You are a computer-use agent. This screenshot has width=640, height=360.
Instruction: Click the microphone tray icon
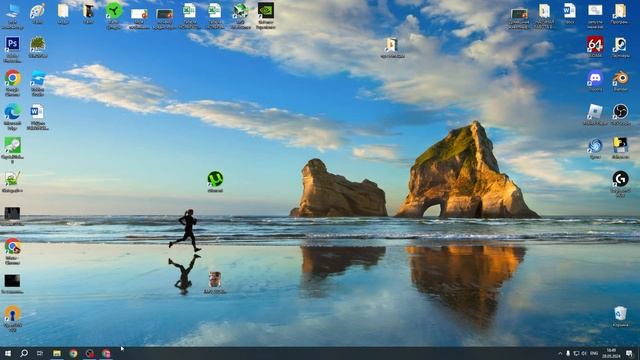(x=568, y=353)
